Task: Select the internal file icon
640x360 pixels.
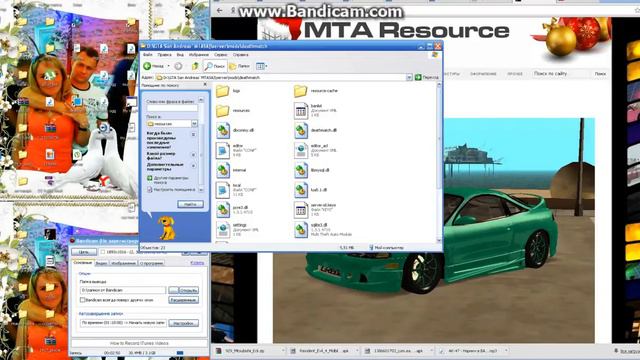Action: (x=223, y=170)
